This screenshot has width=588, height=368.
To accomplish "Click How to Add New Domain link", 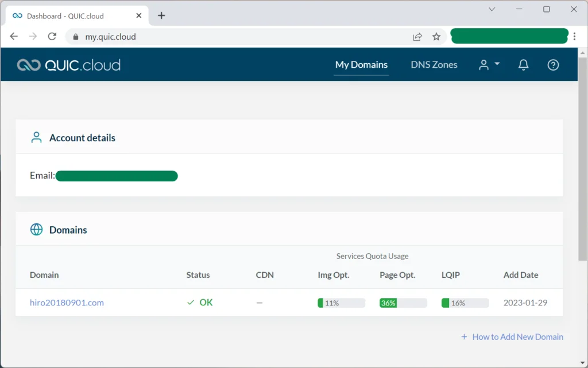I will 512,336.
